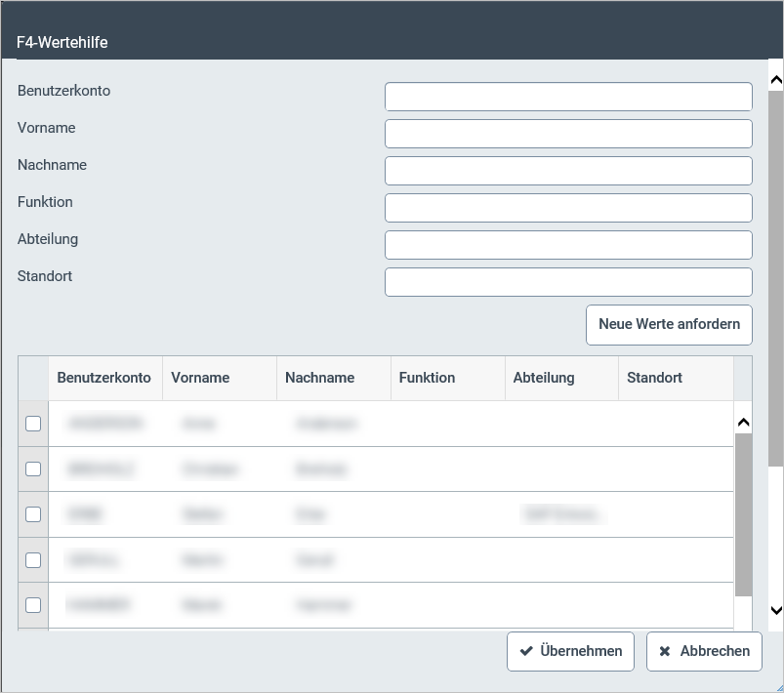784x693 pixels.
Task: Click the Abteilung column header
Action: coord(544,378)
